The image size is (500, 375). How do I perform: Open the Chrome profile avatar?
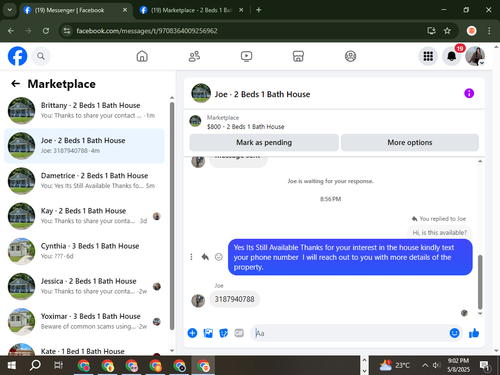471,31
